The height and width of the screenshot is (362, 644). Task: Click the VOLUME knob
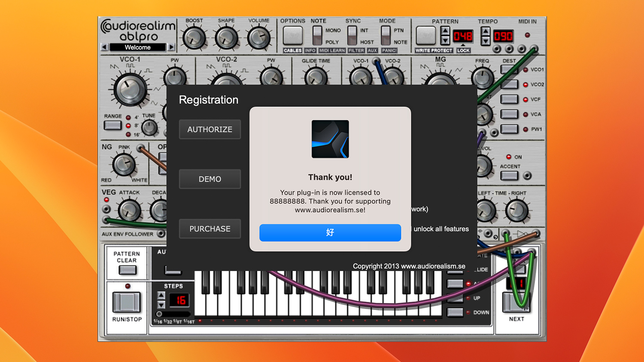259,38
